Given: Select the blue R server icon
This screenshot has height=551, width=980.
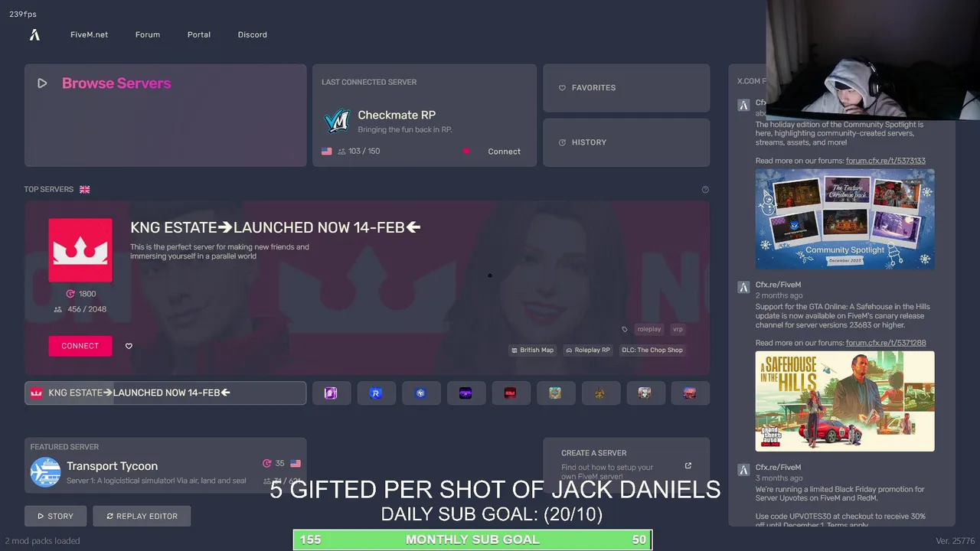Looking at the screenshot, I should 376,393.
